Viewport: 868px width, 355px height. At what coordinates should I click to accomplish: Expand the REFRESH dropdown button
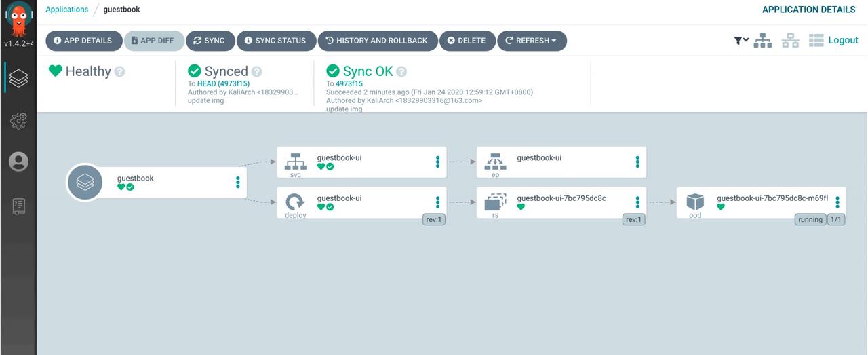click(x=532, y=41)
